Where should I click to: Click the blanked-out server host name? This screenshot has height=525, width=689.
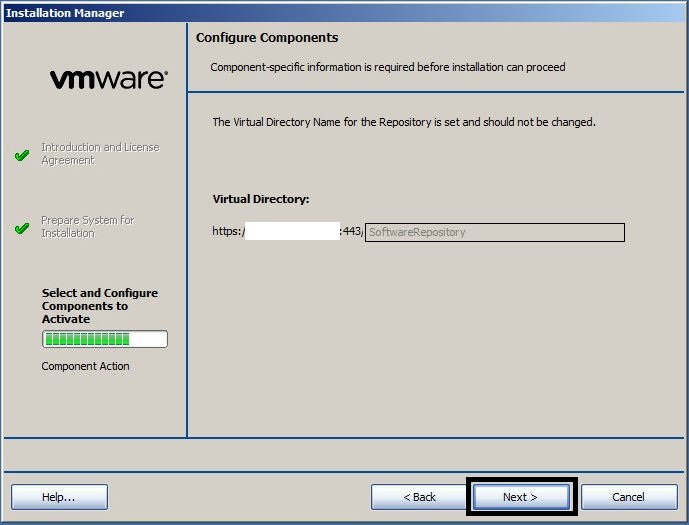[x=291, y=232]
